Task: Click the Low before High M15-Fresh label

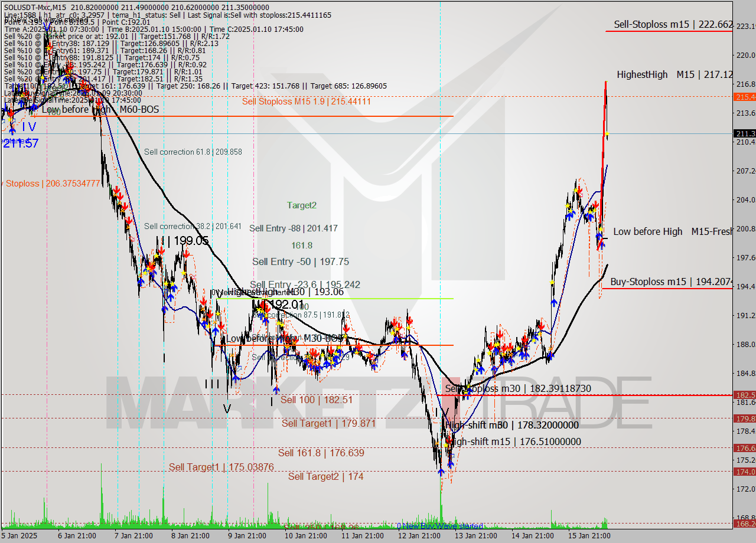Action: pos(673,231)
